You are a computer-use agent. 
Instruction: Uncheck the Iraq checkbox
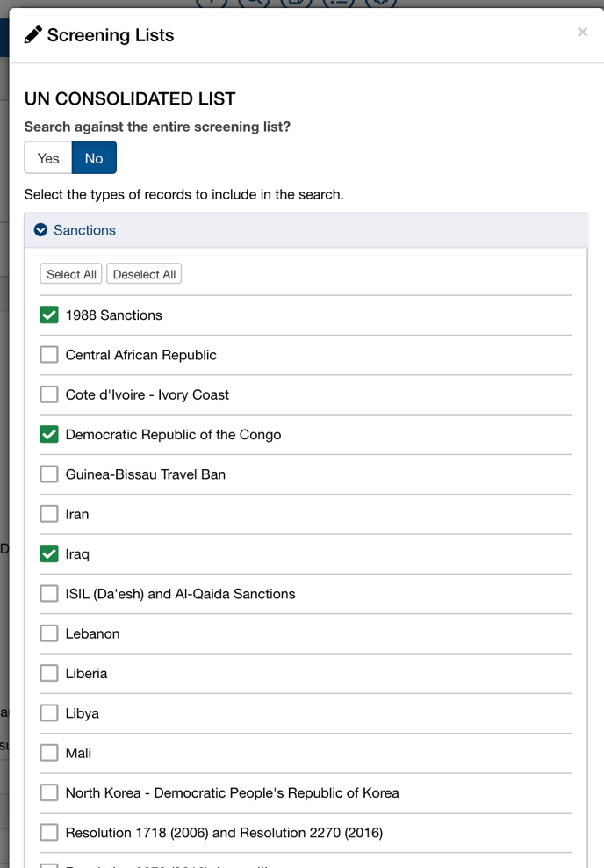pos(49,554)
